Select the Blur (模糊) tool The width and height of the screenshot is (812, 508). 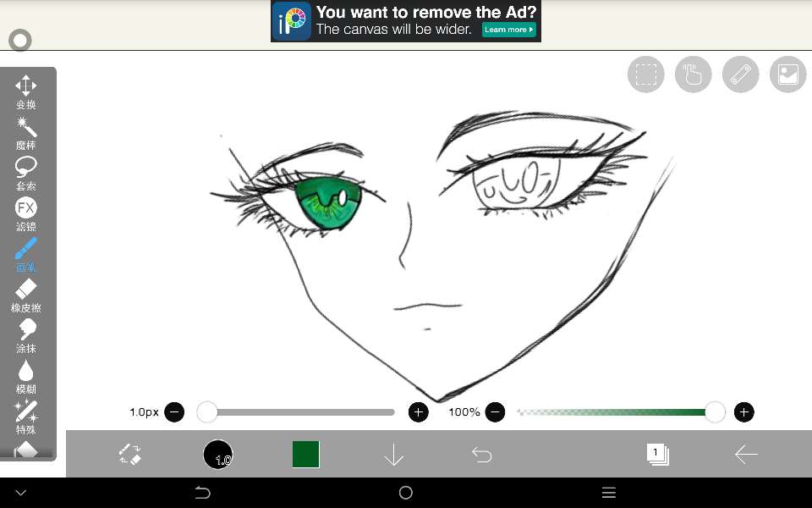click(26, 376)
